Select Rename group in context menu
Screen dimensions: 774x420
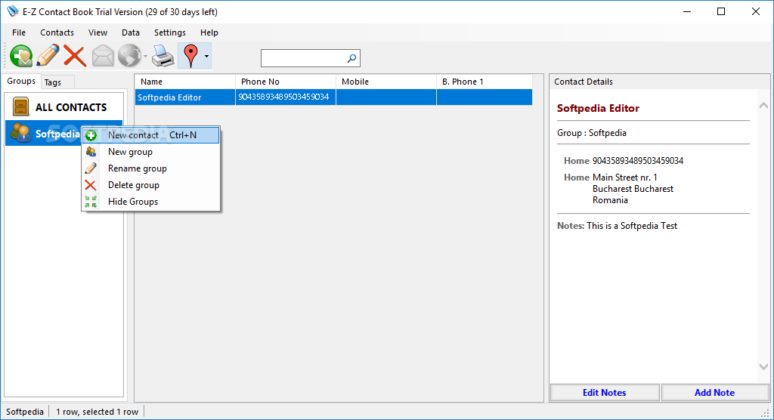coord(137,168)
